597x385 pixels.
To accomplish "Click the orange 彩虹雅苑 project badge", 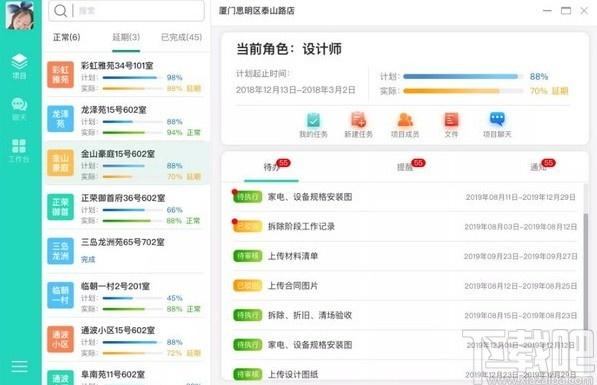I will pyautogui.click(x=60, y=75).
